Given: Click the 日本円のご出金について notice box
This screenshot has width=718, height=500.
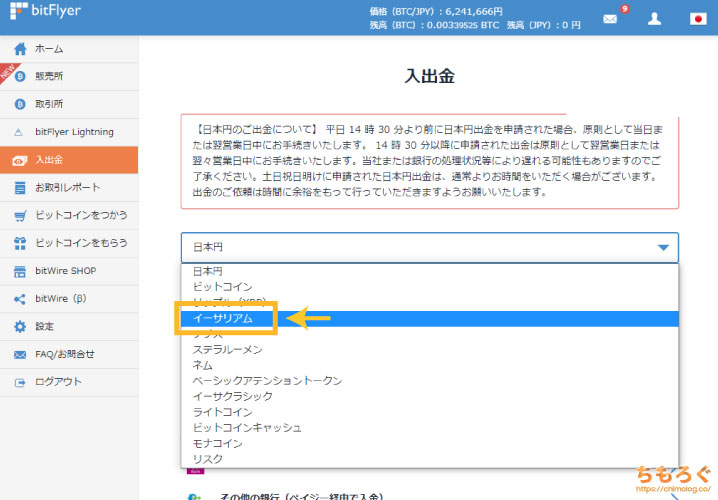Looking at the screenshot, I should point(430,161).
